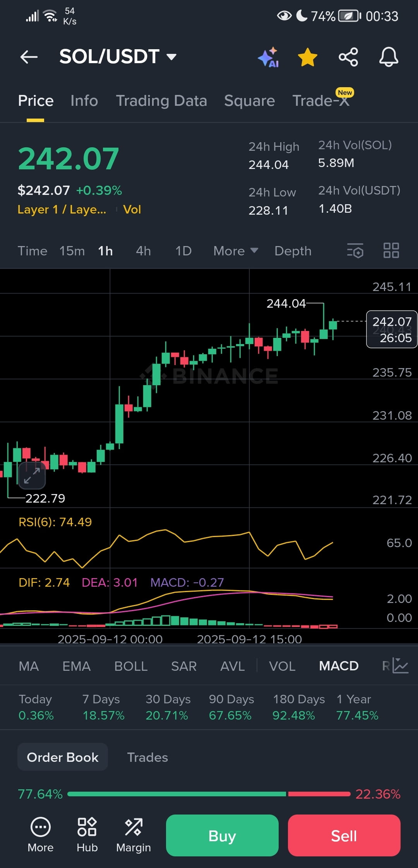
Task: Open the Hub icon
Action: click(x=87, y=835)
